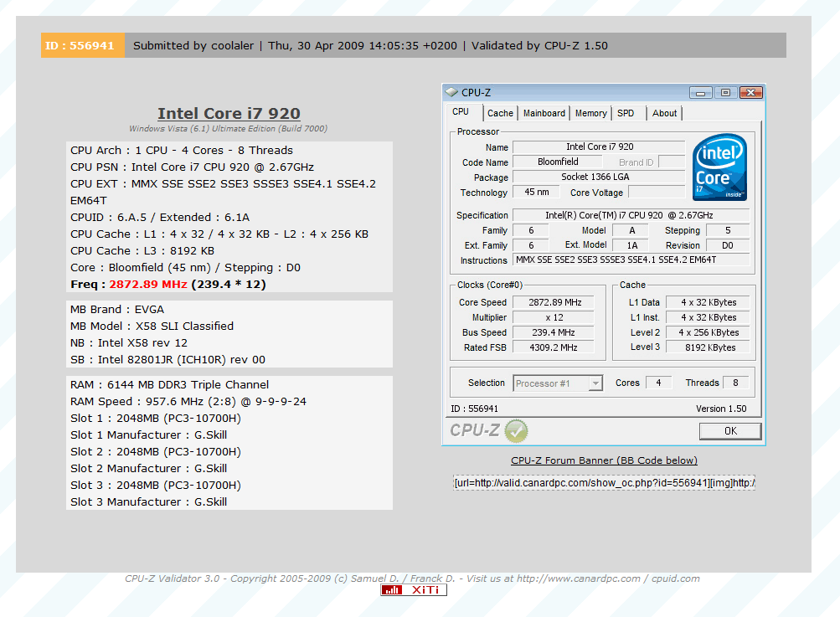Click the CPU Cache L3 8192 KB line
The height and width of the screenshot is (617, 840).
coord(142,251)
